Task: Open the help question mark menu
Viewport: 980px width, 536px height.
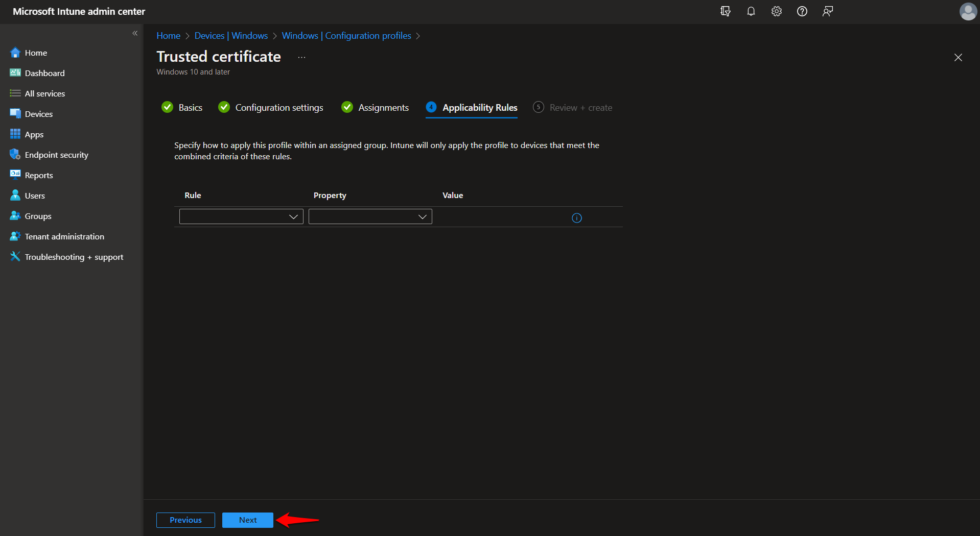Action: click(802, 11)
